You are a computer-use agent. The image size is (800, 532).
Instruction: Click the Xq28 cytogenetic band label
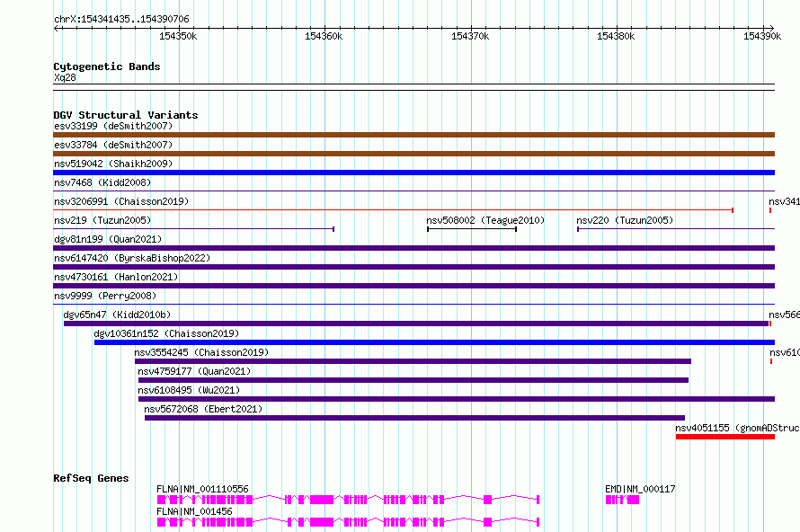(65, 77)
